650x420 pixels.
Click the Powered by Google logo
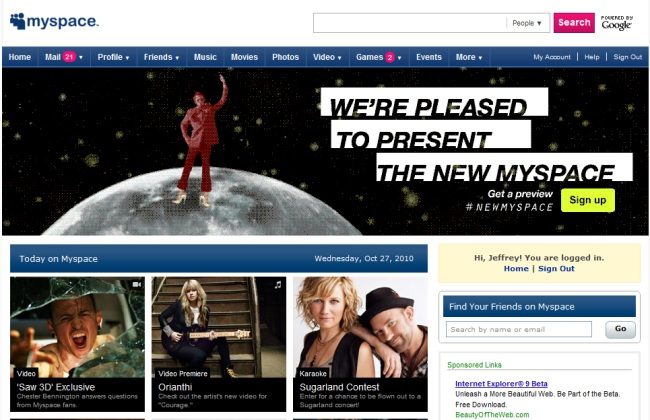(x=617, y=23)
